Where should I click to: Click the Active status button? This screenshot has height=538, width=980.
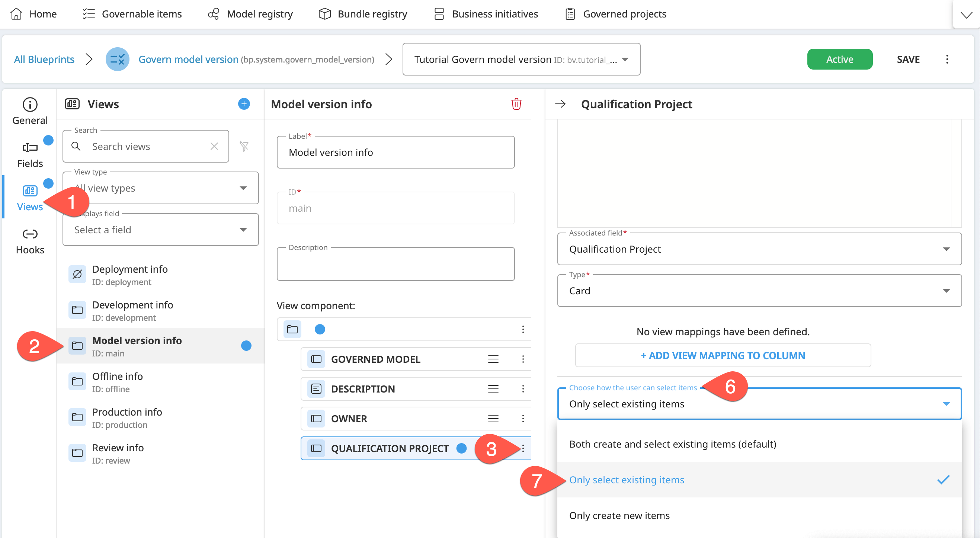tap(840, 60)
